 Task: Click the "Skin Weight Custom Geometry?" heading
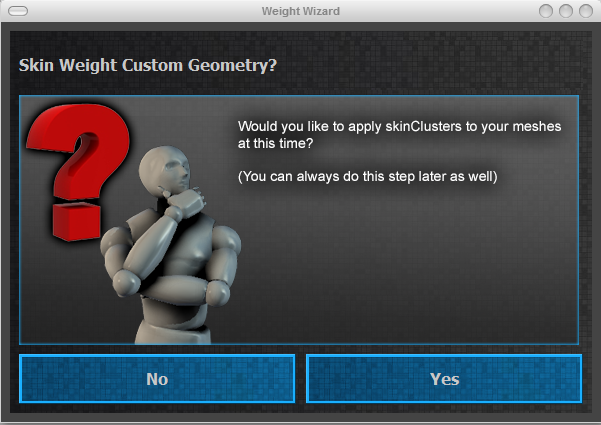click(148, 65)
